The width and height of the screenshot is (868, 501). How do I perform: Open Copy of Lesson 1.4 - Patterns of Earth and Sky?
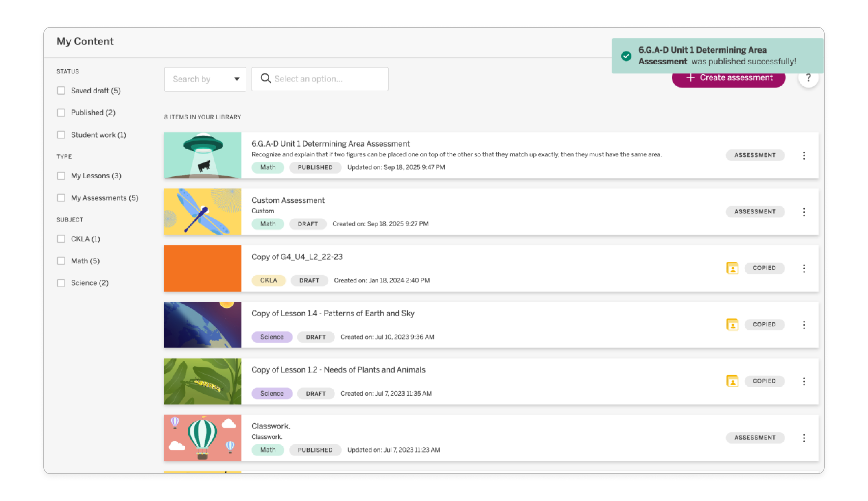(333, 313)
